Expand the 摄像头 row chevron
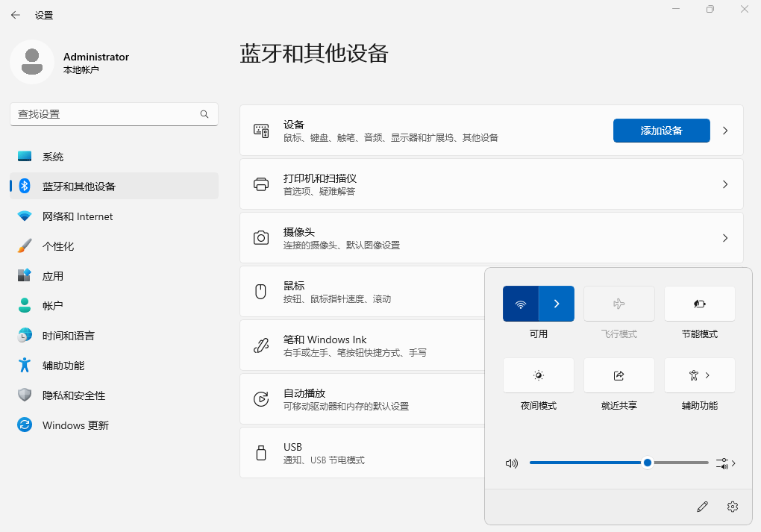Screen dimensions: 761x532 (725, 238)
